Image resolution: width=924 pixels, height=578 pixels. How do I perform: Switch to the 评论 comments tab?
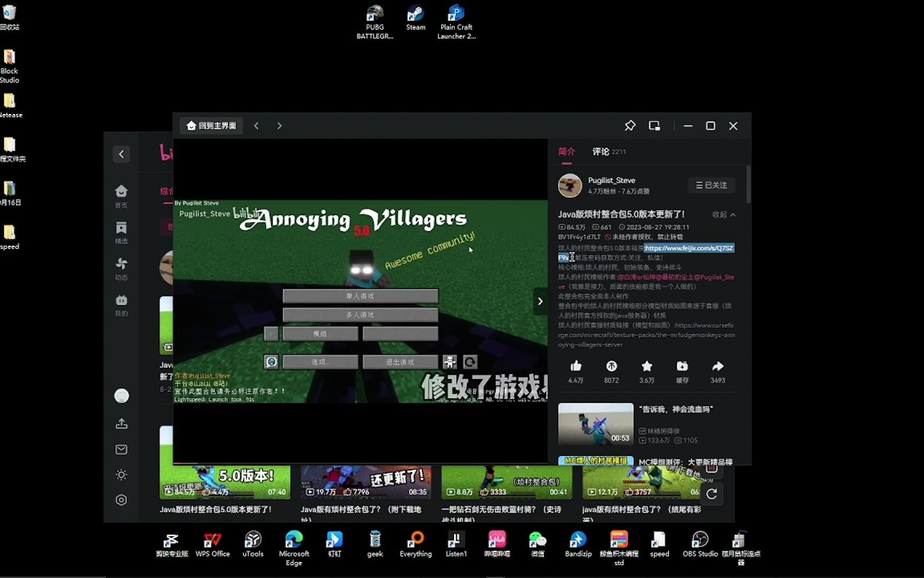coord(600,151)
